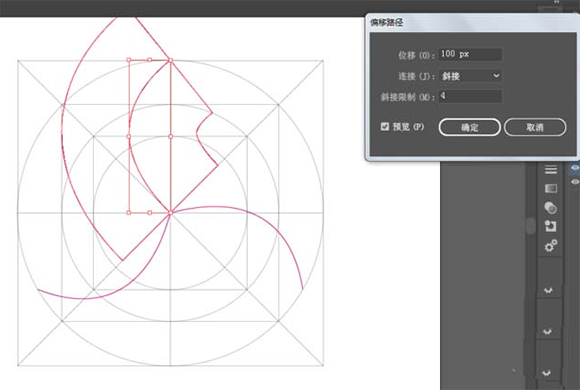
Task: Select the bottom-left anchor point of the rectangle
Action: (129, 213)
